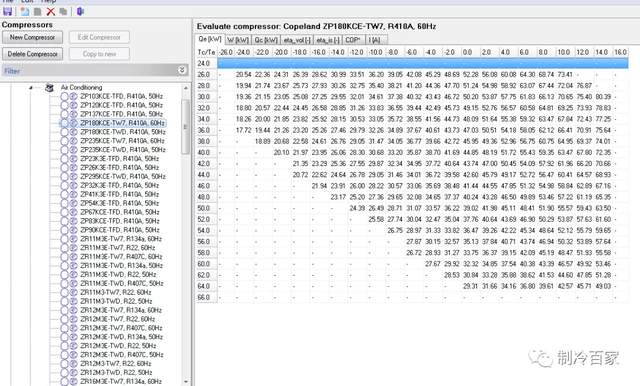
Task: Click the compressor icon beside ZP103KCE-TFD, R410A, 50Hz
Action: [73, 96]
